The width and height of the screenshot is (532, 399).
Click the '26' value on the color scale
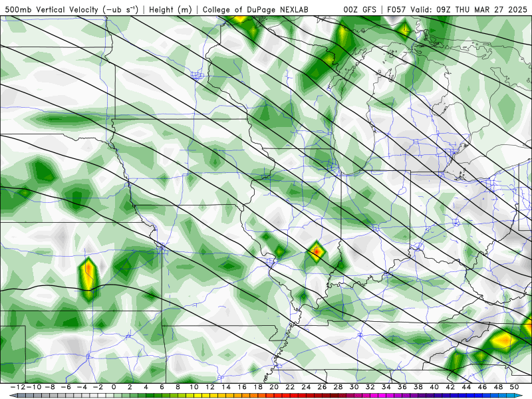point(322,387)
